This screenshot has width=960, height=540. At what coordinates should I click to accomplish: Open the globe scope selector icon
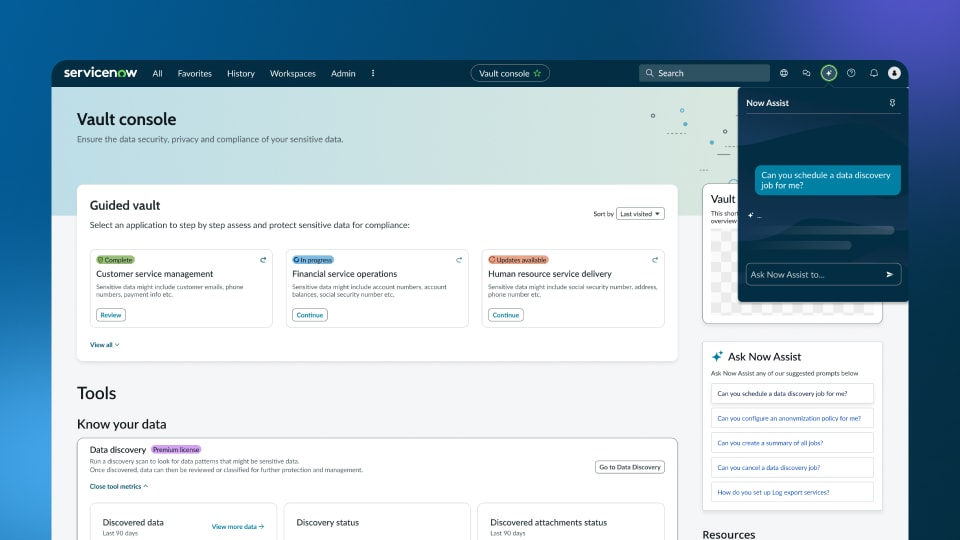coord(784,73)
